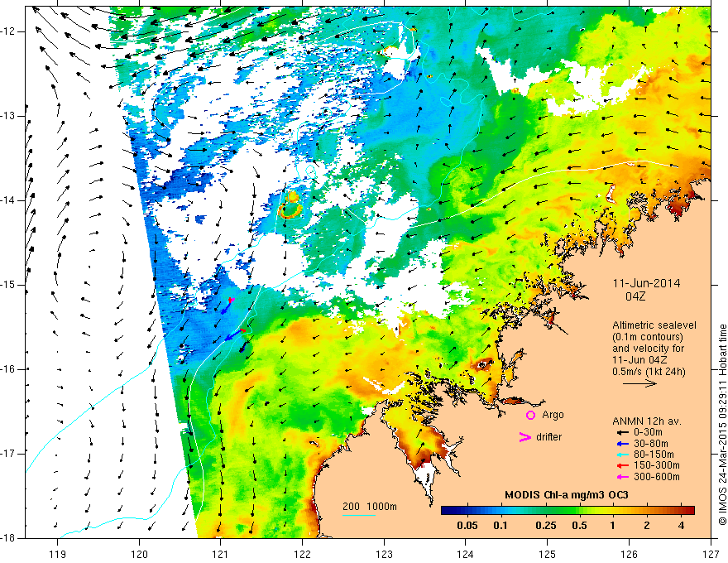This screenshot has width=728, height=563.
Task: Click the 'MODIS Chl-a mg/m3 OC3' title
Action: pyautogui.click(x=567, y=495)
